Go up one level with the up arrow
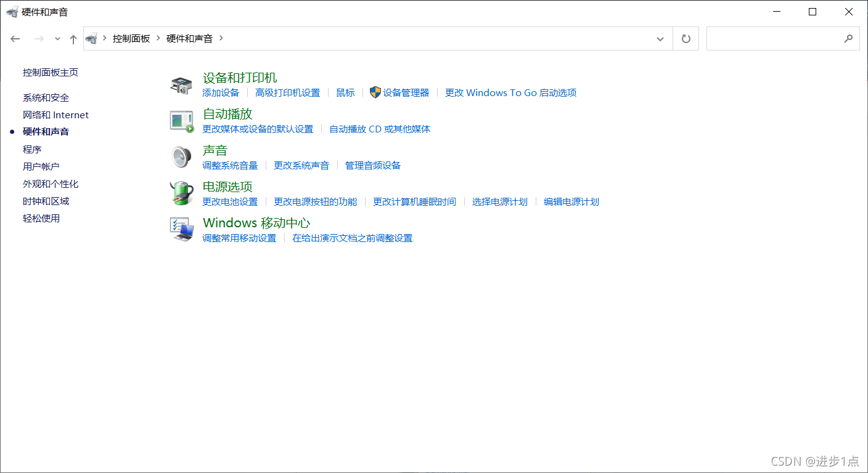The image size is (868, 473). point(73,39)
